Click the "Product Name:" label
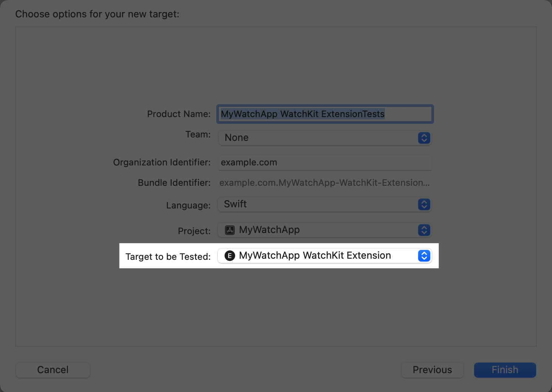The image size is (552, 392). pyautogui.click(x=178, y=114)
